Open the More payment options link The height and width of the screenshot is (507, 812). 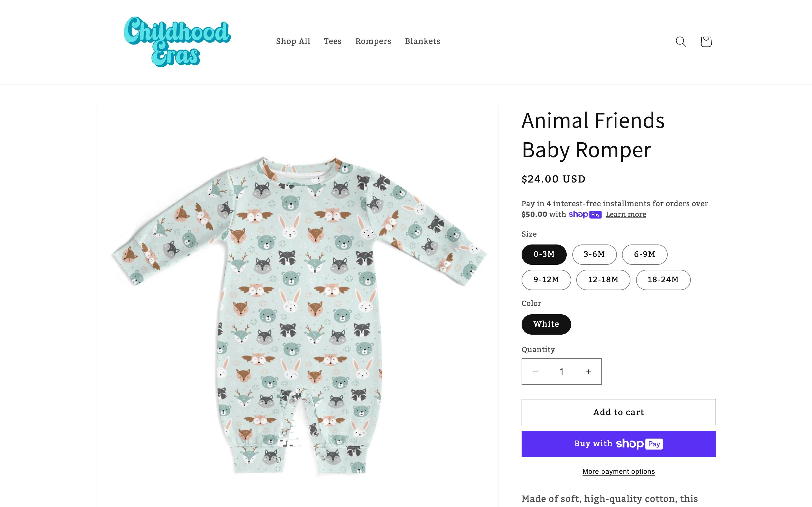click(618, 472)
